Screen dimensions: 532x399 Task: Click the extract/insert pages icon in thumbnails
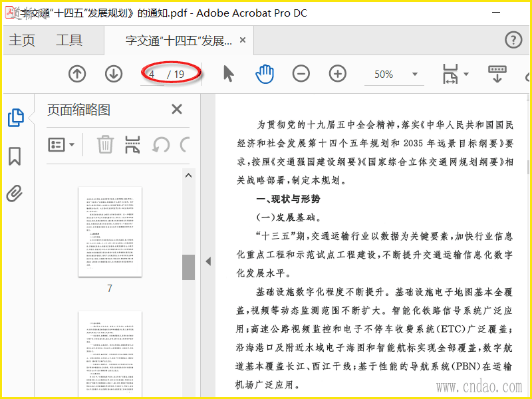(132, 145)
